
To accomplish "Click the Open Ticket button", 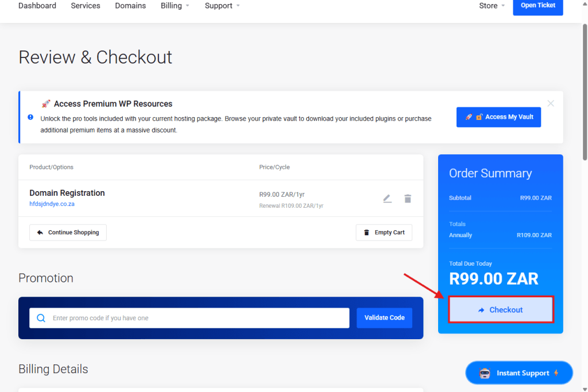I will (x=537, y=6).
